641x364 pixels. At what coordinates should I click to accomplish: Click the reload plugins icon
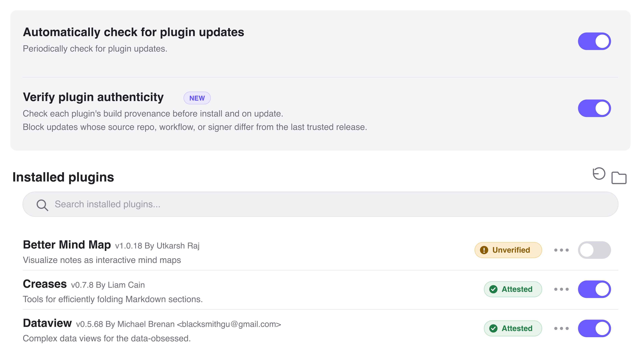pos(599,174)
